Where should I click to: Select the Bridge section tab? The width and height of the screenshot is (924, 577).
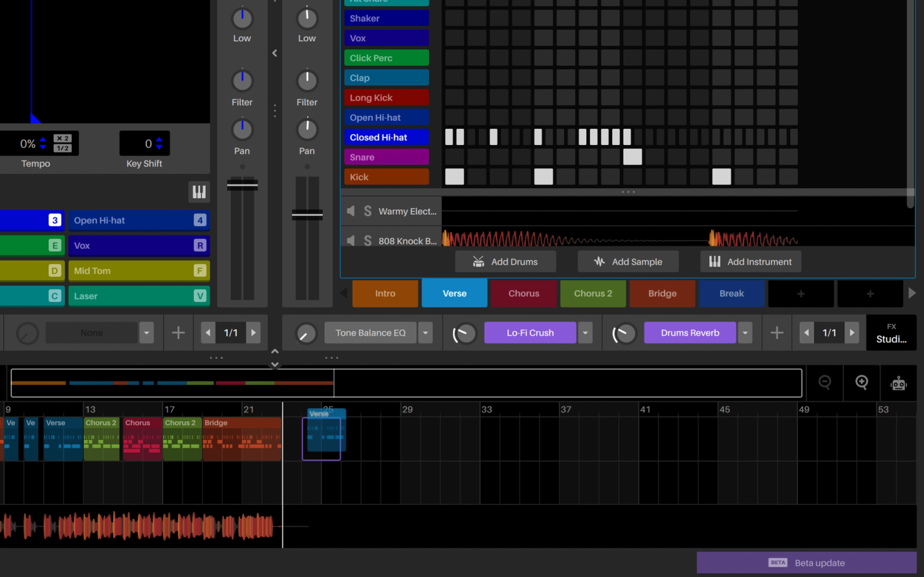[662, 293]
